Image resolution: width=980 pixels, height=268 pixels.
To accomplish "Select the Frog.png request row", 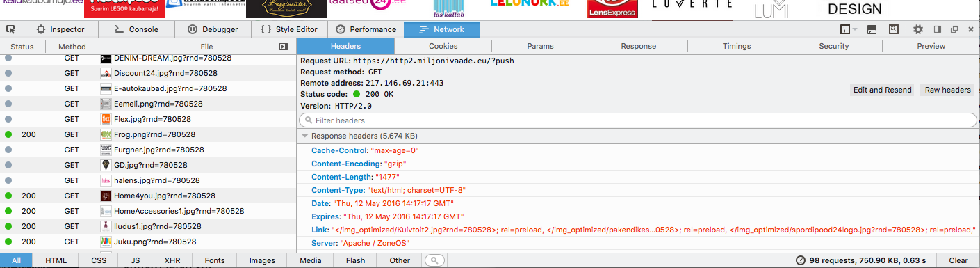I will (148, 134).
